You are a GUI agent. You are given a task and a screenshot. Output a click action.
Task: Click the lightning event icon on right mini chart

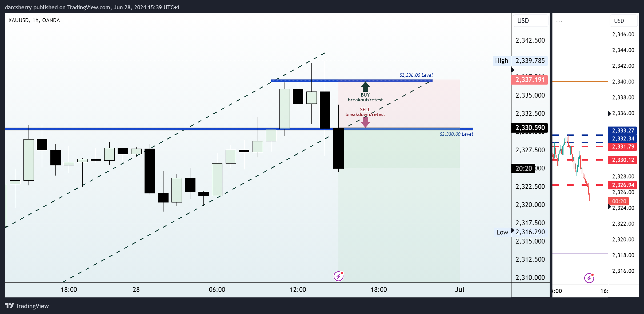click(589, 278)
